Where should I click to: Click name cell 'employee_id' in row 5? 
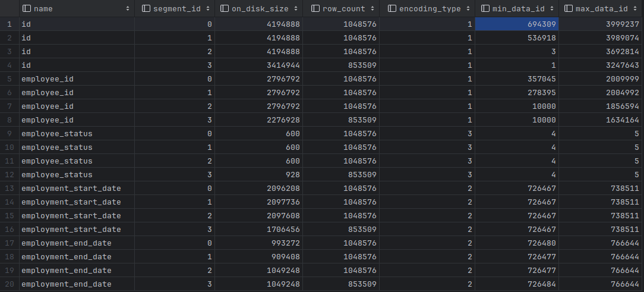77,79
